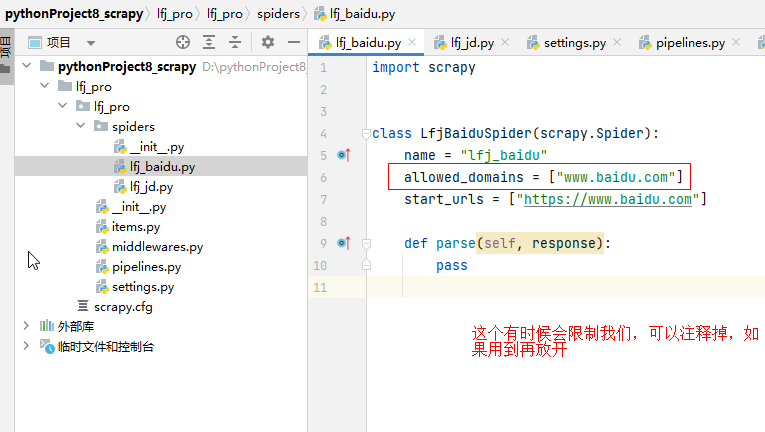765x432 pixels.
Task: Close the lfj_baidu.py tab
Action: coord(412,42)
